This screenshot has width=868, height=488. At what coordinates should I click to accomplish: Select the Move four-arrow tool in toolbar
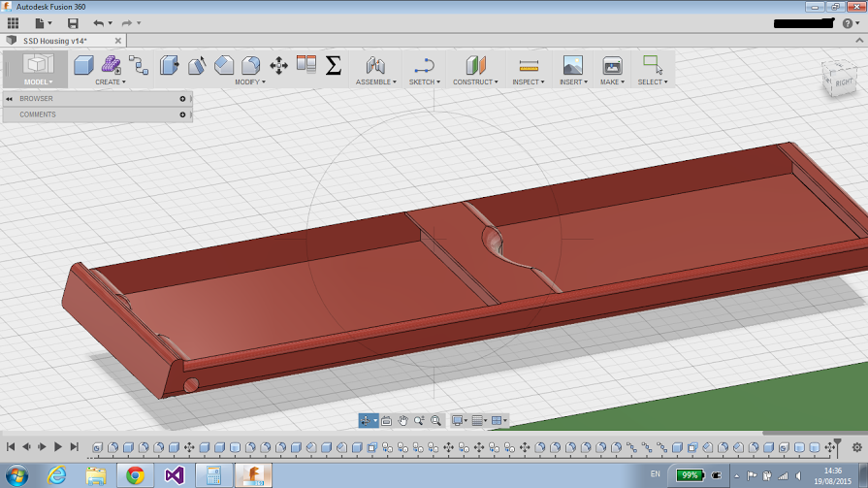[x=278, y=65]
